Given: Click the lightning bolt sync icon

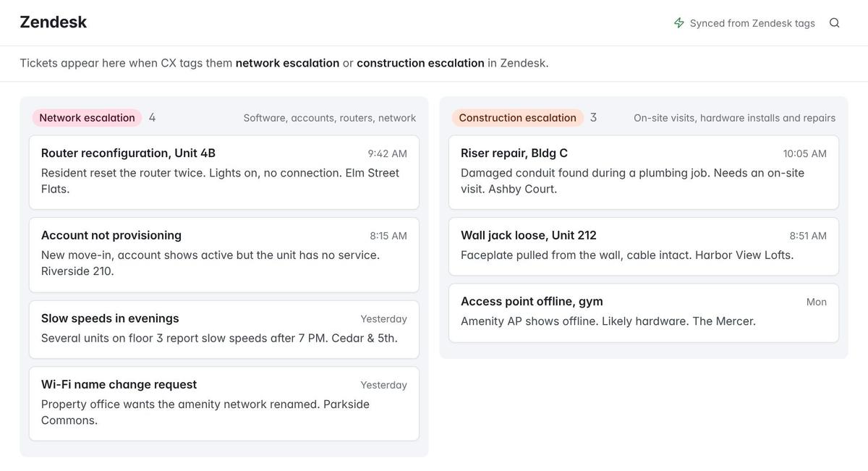Looking at the screenshot, I should [x=679, y=23].
